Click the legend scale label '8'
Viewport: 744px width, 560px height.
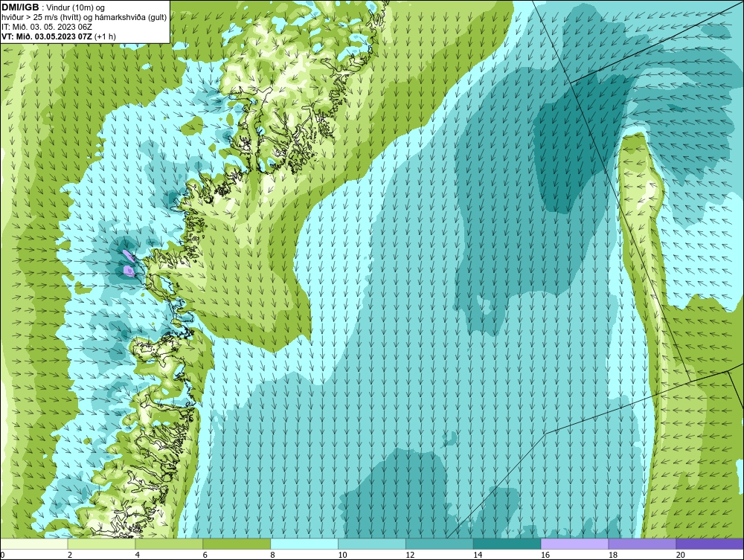click(273, 555)
